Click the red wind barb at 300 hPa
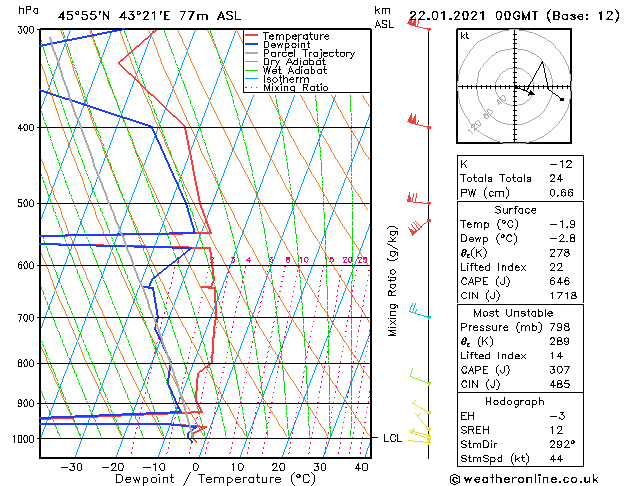Image resolution: width=629 pixels, height=486 pixels. pyautogui.click(x=418, y=24)
